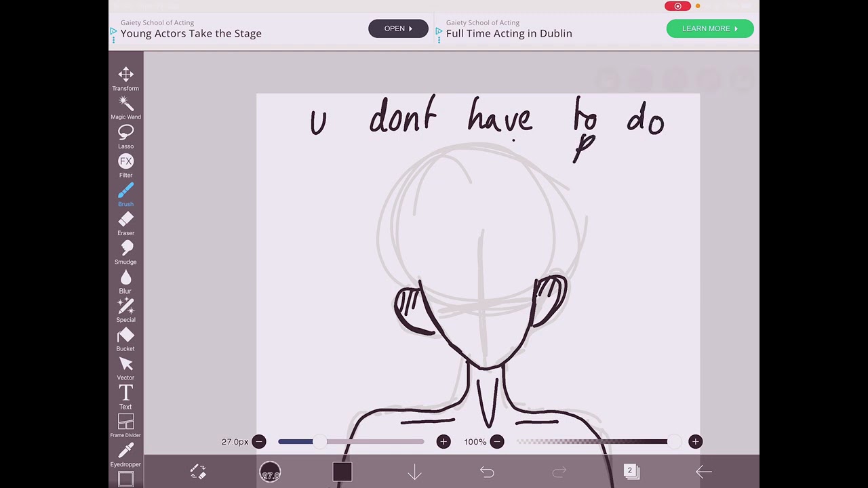Decrease brush size with minus button
The image size is (868, 488).
click(x=259, y=442)
